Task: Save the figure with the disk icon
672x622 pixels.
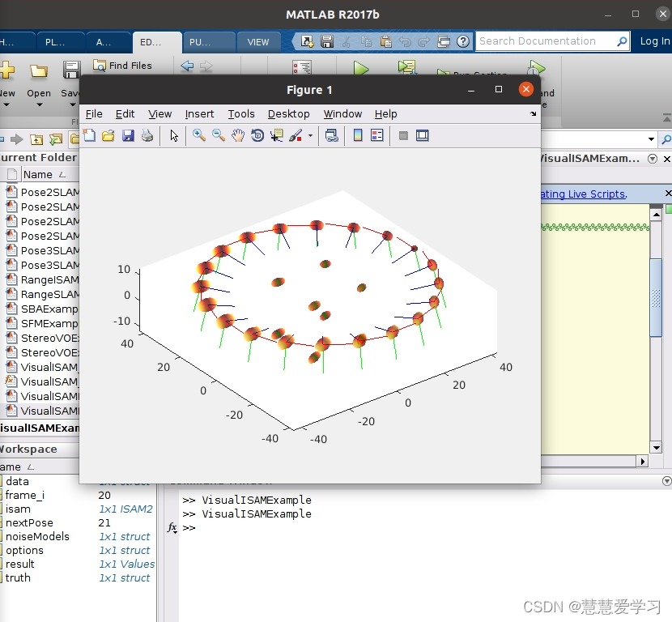Action: 127,135
